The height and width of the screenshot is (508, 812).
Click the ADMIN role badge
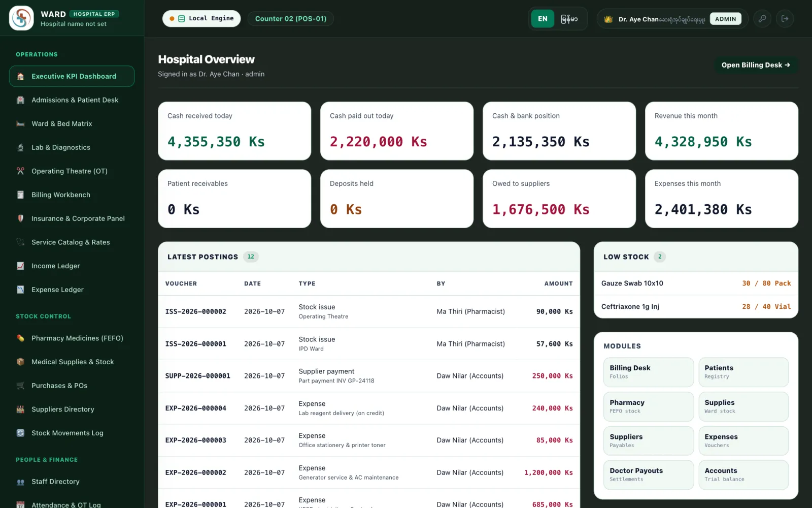coord(725,19)
